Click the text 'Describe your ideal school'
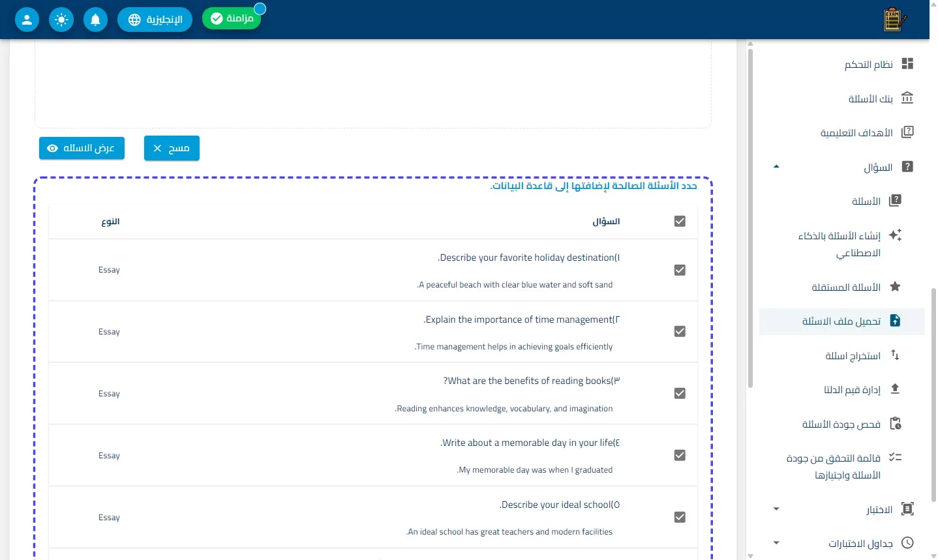Screen dimensions: 938x560 coord(556,505)
